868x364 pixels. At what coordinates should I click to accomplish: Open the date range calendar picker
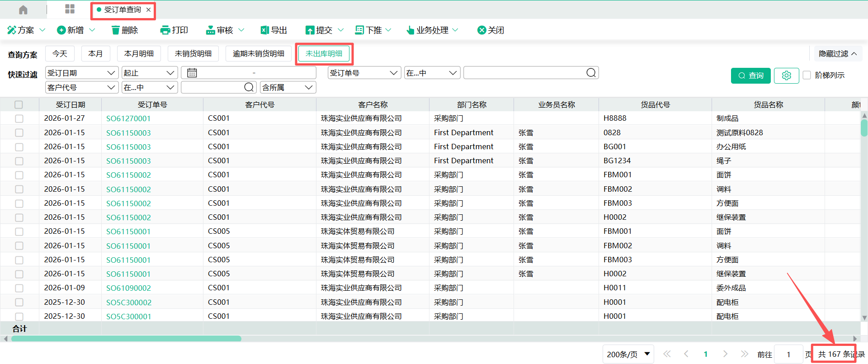coord(192,73)
